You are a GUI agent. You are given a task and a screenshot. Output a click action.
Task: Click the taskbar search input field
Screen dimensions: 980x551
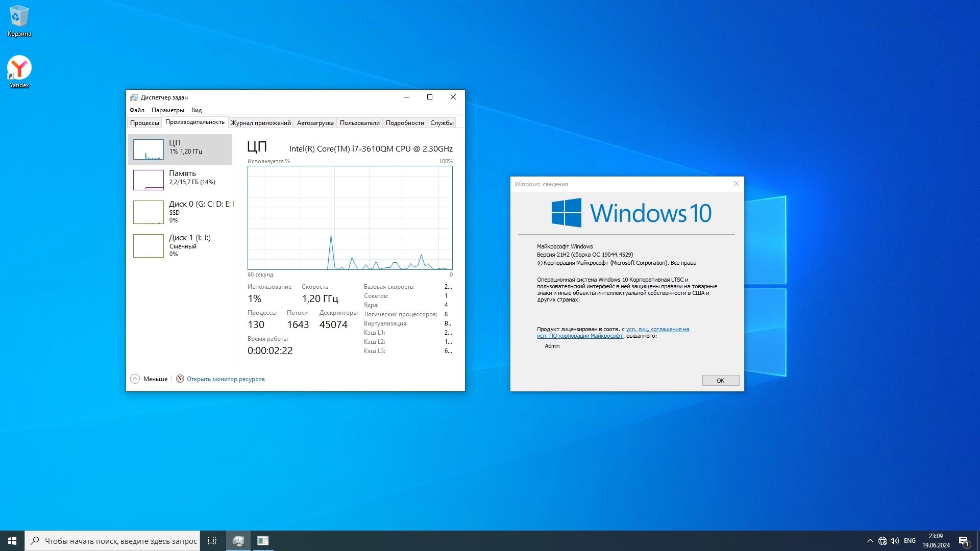click(120, 541)
